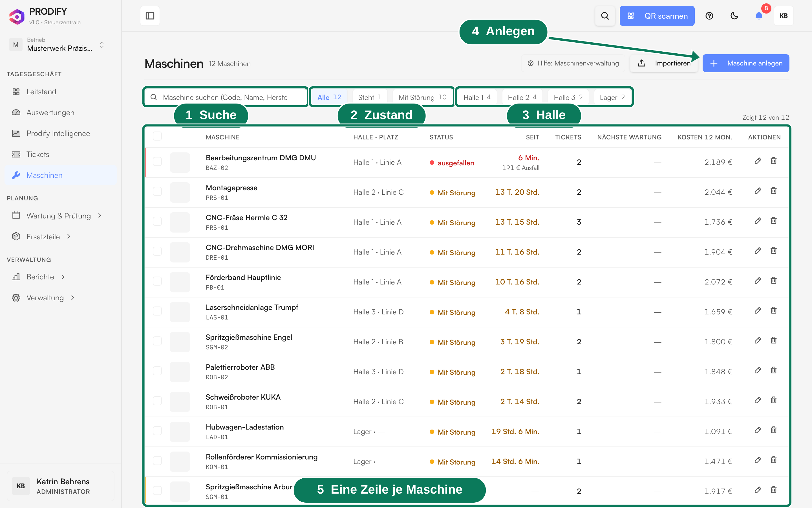Open the Betrieb Musterwerk selector
Screen dimensions: 812x508
click(x=58, y=45)
